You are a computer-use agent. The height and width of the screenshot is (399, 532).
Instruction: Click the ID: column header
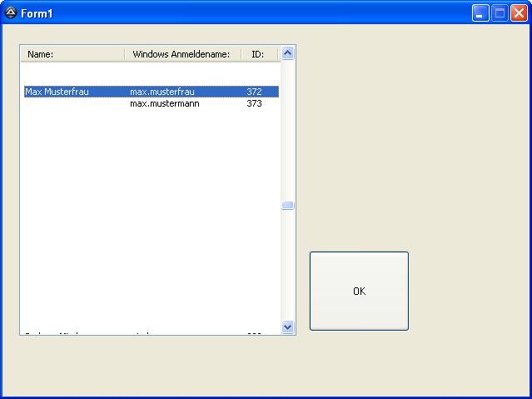click(257, 54)
